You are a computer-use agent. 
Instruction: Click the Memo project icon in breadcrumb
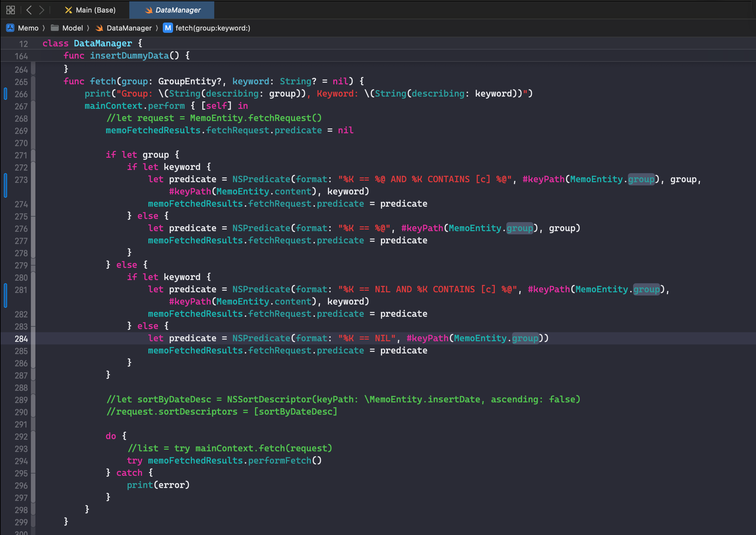pos(10,28)
